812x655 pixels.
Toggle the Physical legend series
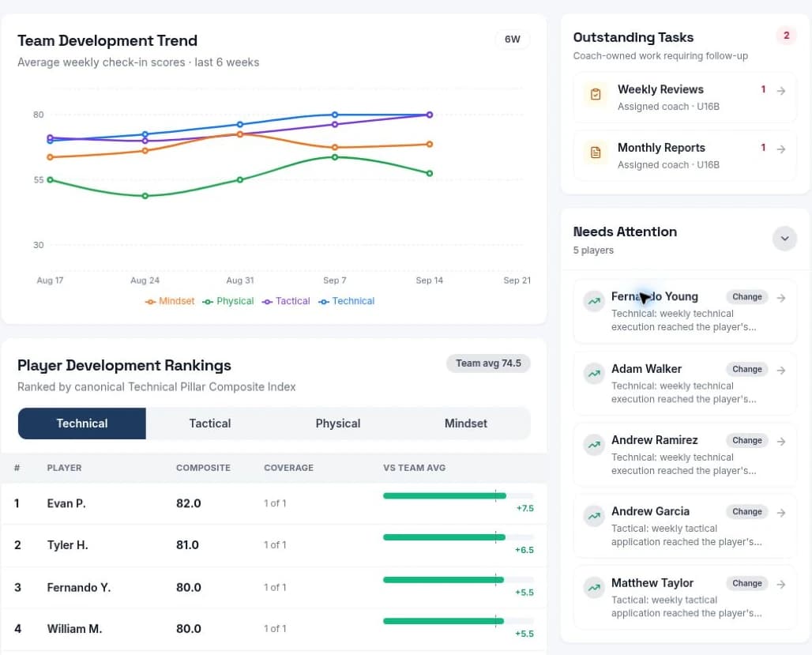[x=228, y=301]
